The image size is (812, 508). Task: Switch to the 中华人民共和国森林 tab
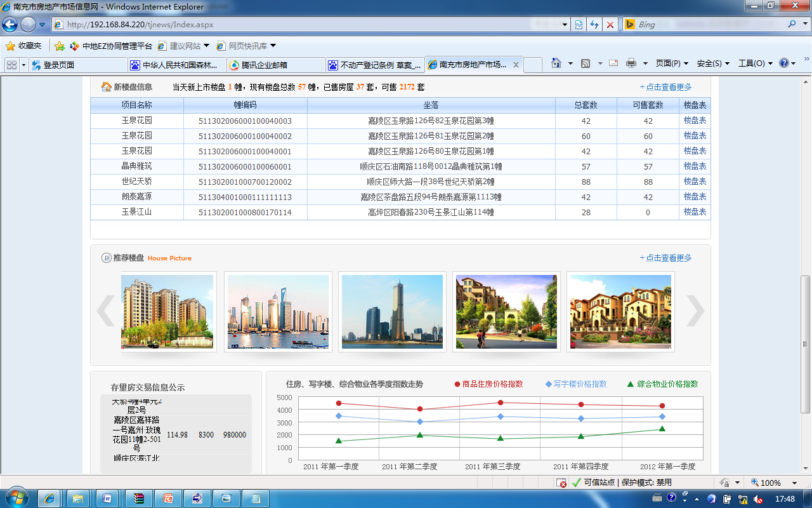(x=176, y=65)
